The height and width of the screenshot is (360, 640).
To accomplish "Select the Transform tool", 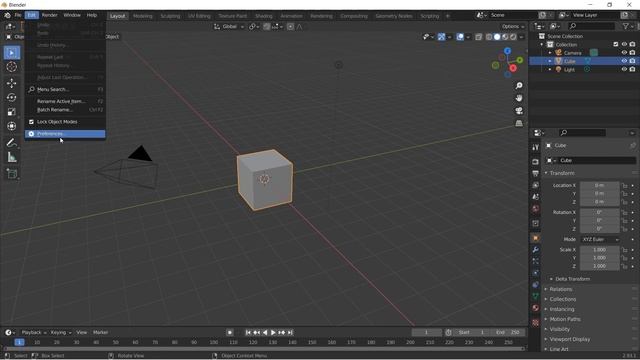I will (x=11, y=126).
